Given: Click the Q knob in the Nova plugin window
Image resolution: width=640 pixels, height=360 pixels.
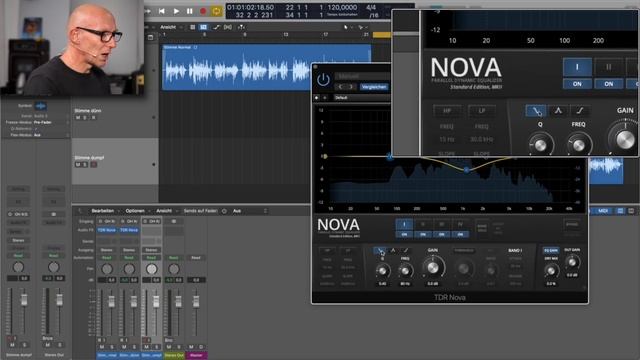Looking at the screenshot, I should point(382,271).
